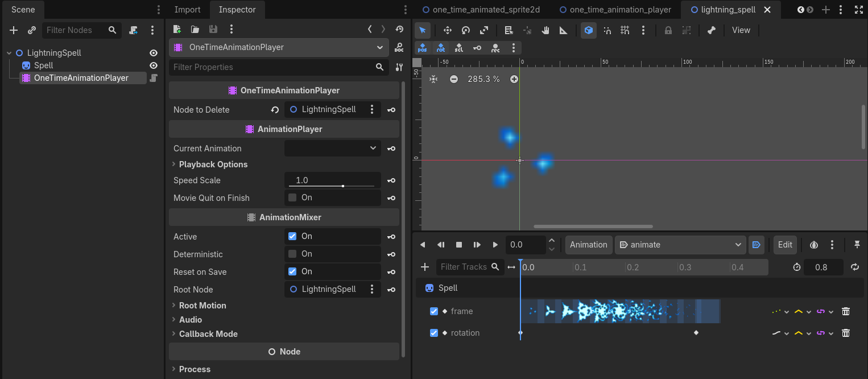Toggle Reset on Save checkbox
Screen dimensions: 868x379
pos(292,271)
